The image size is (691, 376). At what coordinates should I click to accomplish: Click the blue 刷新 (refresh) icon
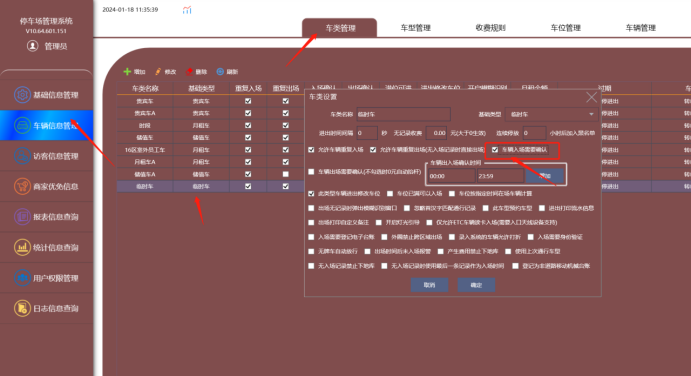pos(220,71)
